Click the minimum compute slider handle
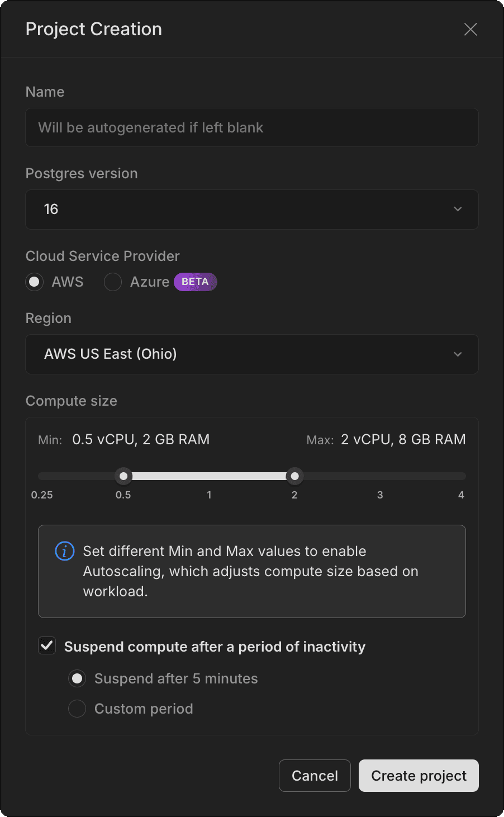The height and width of the screenshot is (817, 504). pyautogui.click(x=123, y=476)
